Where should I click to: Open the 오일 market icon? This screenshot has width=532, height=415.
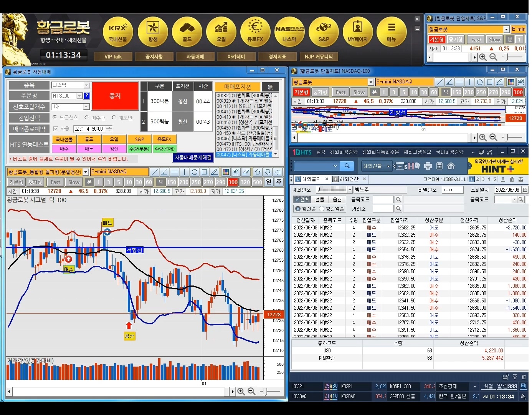pyautogui.click(x=221, y=32)
